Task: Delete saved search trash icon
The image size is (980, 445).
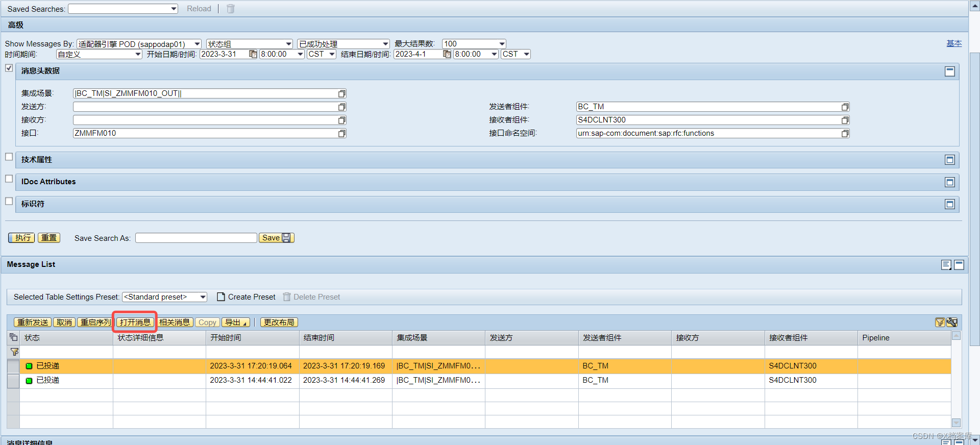Action: (231, 9)
